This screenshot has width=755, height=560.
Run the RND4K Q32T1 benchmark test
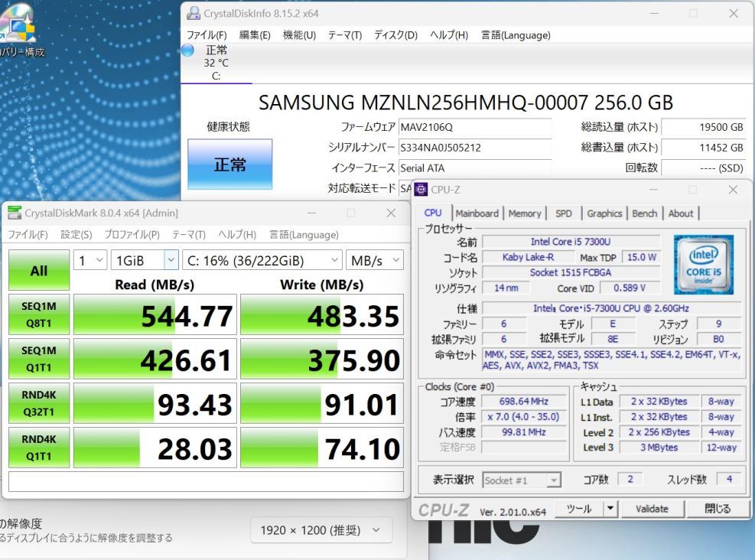pyautogui.click(x=39, y=403)
